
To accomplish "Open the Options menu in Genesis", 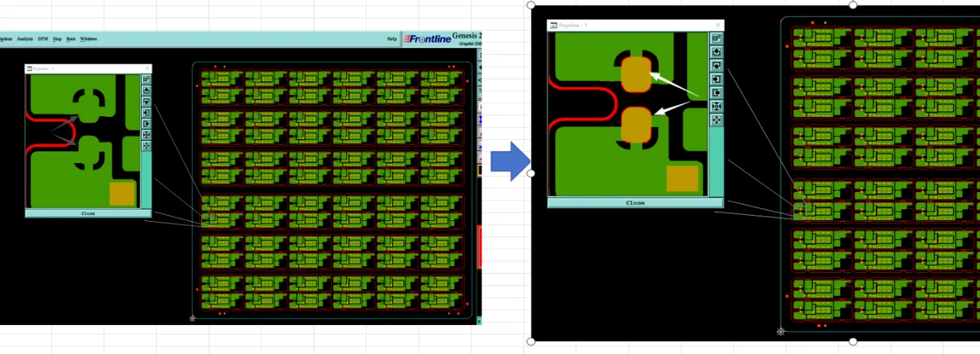I will pos(5,38).
